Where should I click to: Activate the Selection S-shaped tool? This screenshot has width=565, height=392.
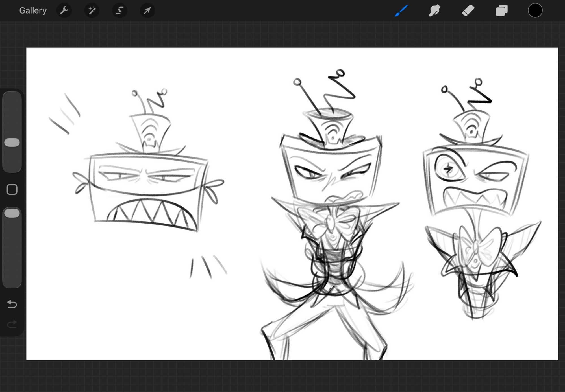click(x=119, y=11)
